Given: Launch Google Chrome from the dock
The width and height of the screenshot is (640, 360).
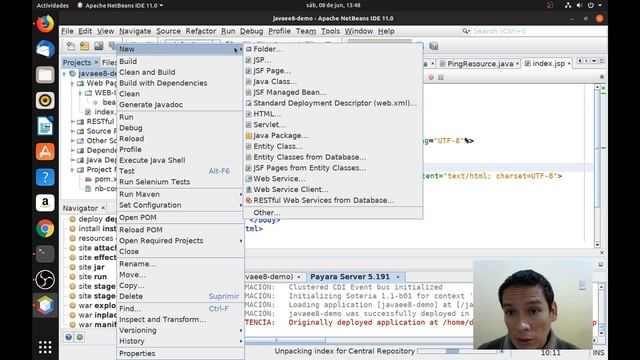Looking at the screenshot, I should pyautogui.click(x=45, y=229).
